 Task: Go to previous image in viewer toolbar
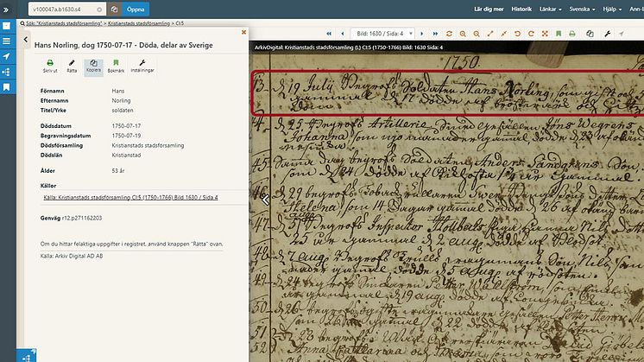[343, 34]
